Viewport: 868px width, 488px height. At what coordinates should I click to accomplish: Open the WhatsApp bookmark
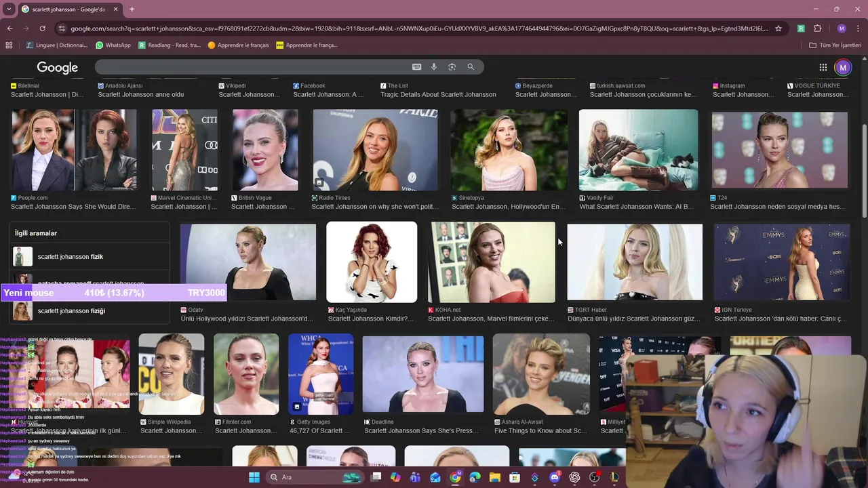tap(113, 45)
